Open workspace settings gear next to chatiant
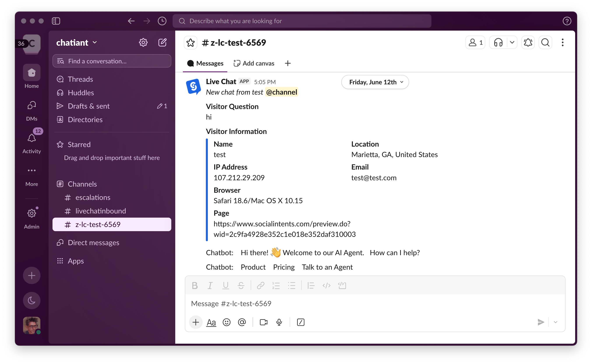Image resolution: width=592 pixels, height=364 pixels. tap(143, 42)
